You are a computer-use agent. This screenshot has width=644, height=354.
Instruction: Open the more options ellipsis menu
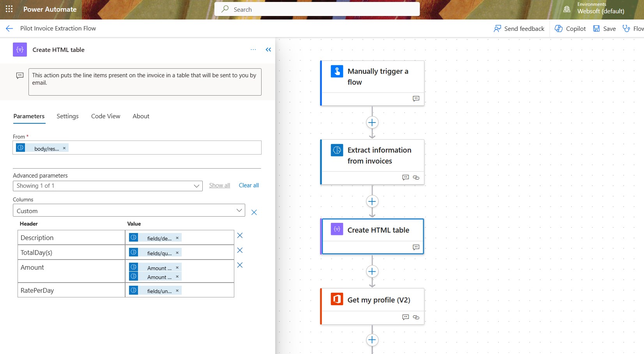tap(253, 50)
